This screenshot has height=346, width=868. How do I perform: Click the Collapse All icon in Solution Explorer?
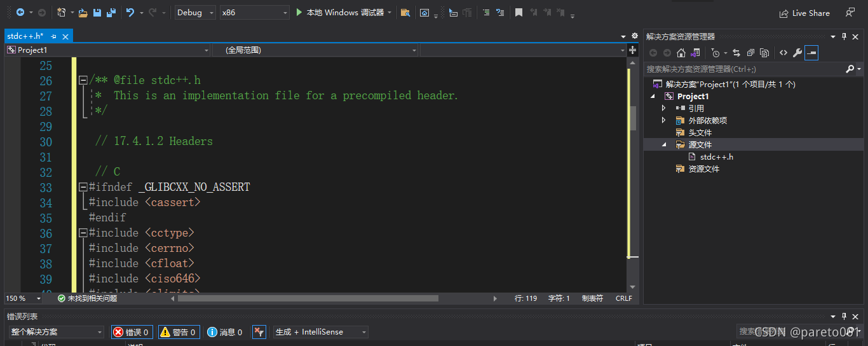pos(750,53)
